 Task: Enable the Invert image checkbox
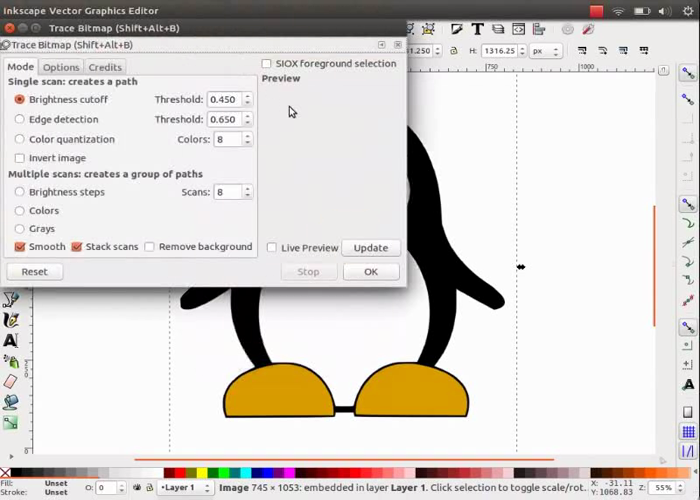(20, 158)
